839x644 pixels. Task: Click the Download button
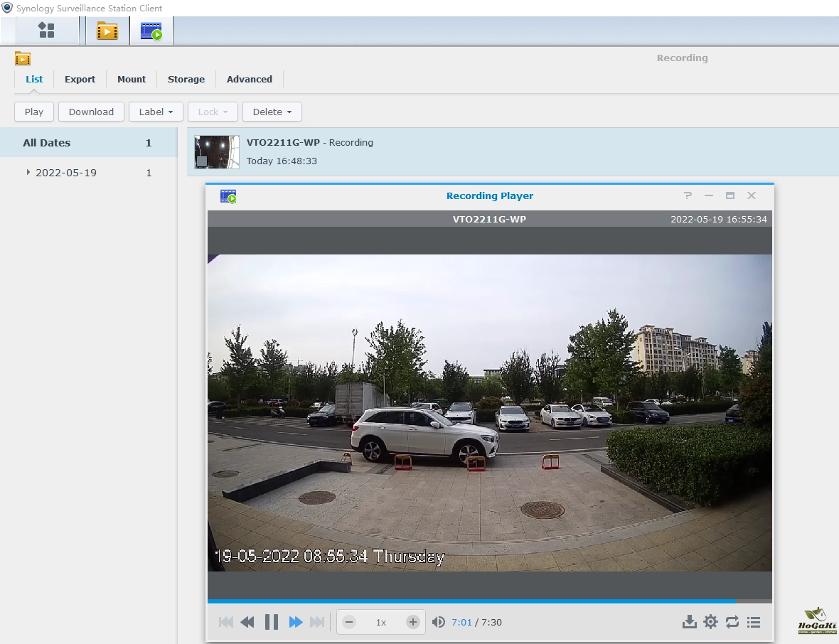coord(91,112)
